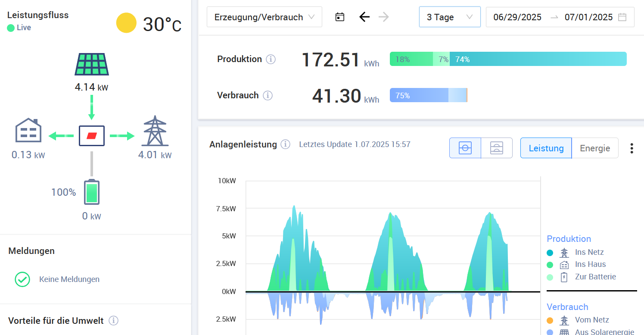Click the battery icon showing 100%
This screenshot has height=335, width=644.
[92, 192]
